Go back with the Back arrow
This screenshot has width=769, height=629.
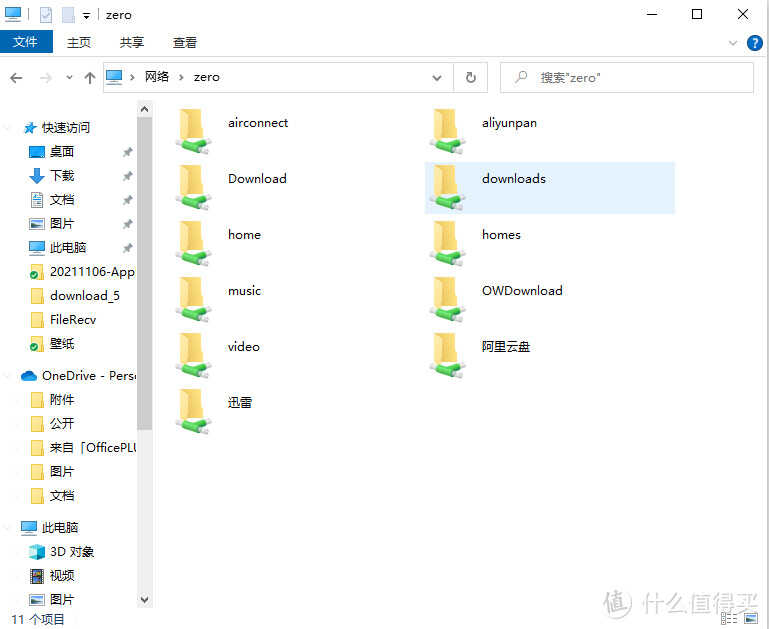coord(16,77)
